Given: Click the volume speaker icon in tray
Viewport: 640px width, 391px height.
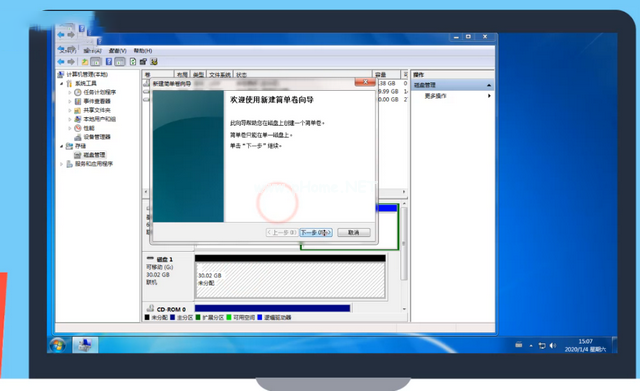Looking at the screenshot, I should (x=552, y=346).
